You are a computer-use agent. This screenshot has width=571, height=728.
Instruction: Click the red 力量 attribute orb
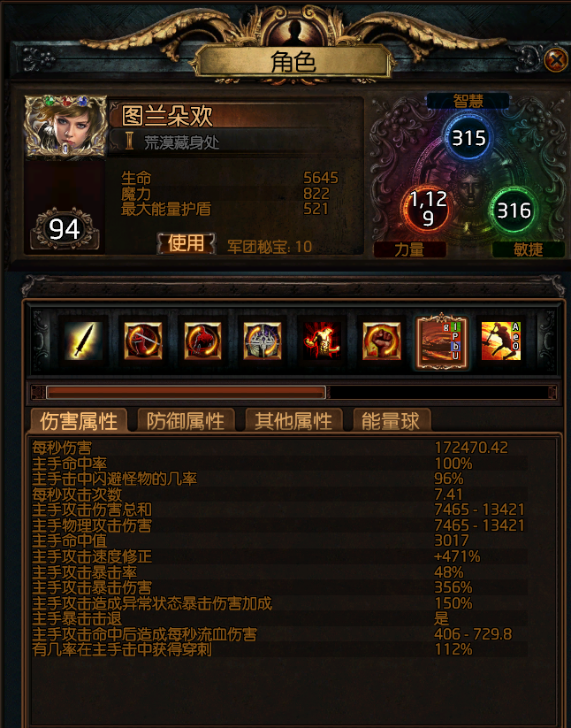tap(427, 209)
